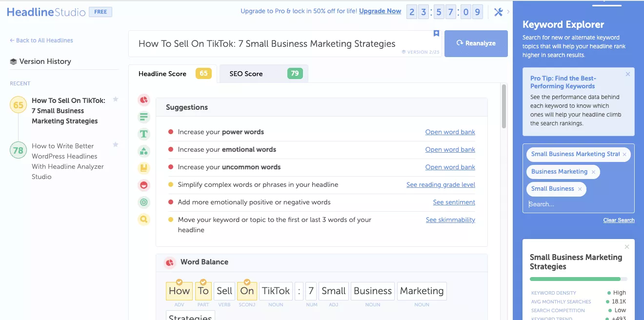Open word bank for power words
This screenshot has height=320, width=644.
(x=450, y=132)
